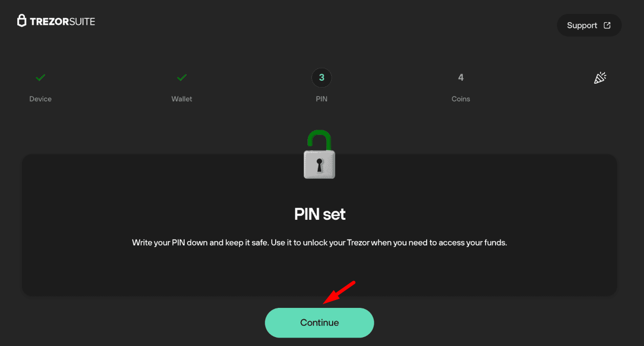
Task: Click the padlock keyhole
Action: pyautogui.click(x=319, y=165)
